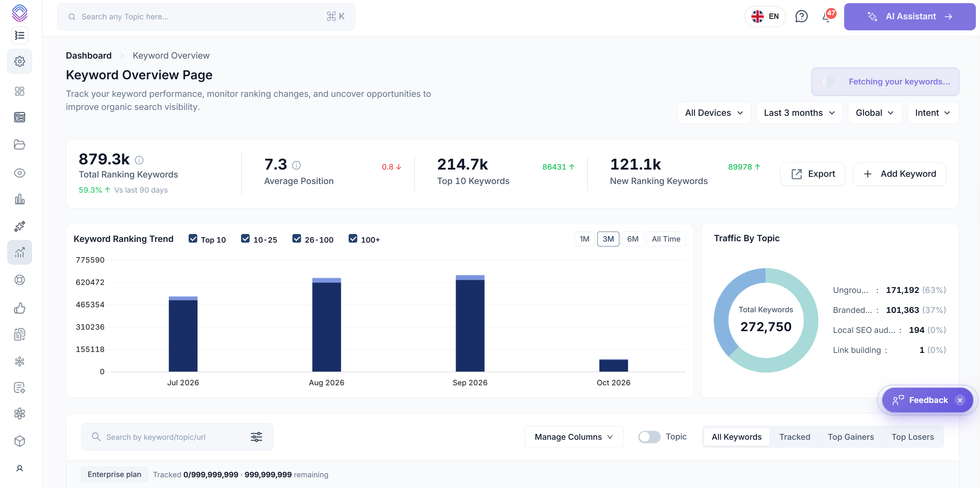Image resolution: width=980 pixels, height=488 pixels.
Task: Open the EN language selector
Action: [765, 16]
